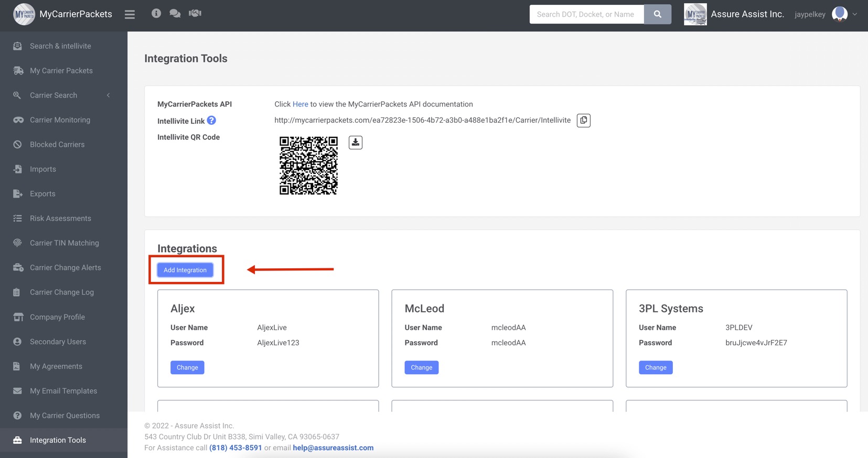Click the Intellivite QR code image
Image resolution: width=868 pixels, height=458 pixels.
pos(308,166)
